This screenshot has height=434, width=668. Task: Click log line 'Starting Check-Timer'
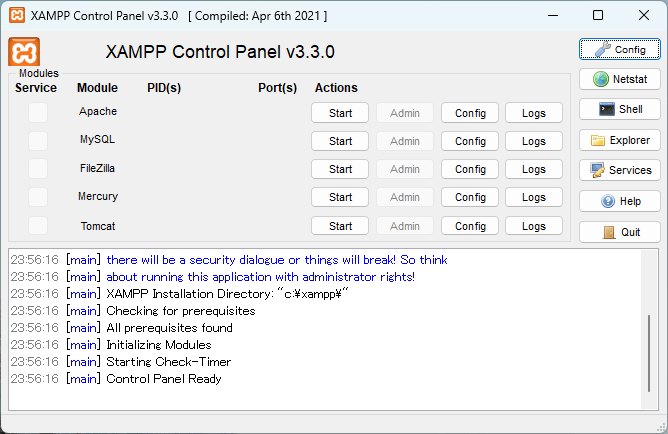click(169, 362)
